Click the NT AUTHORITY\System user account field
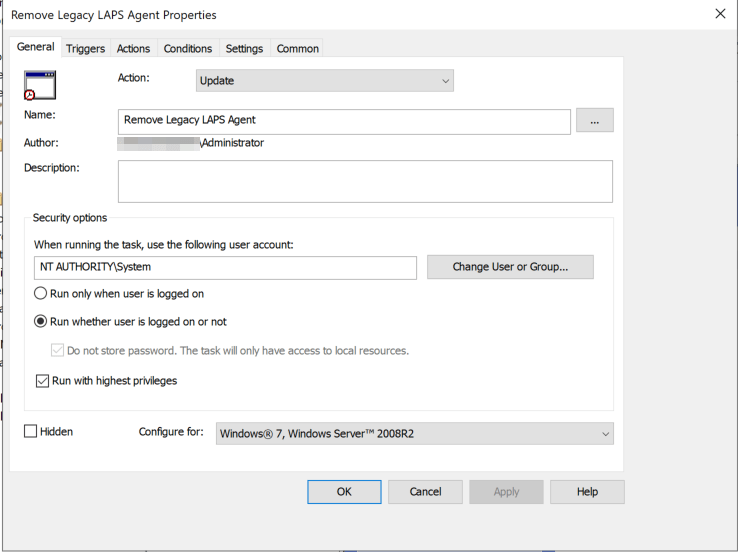This screenshot has height=552, width=738. coord(225,267)
